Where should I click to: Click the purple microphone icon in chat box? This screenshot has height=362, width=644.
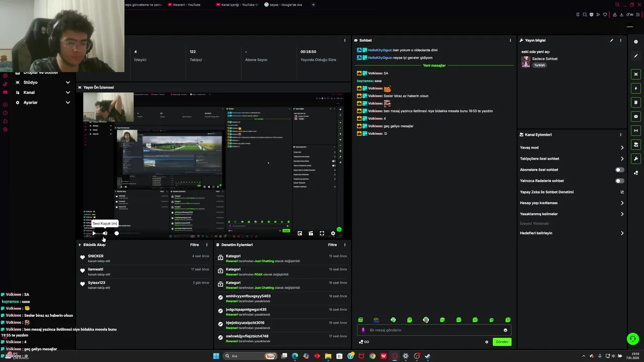coord(363,330)
